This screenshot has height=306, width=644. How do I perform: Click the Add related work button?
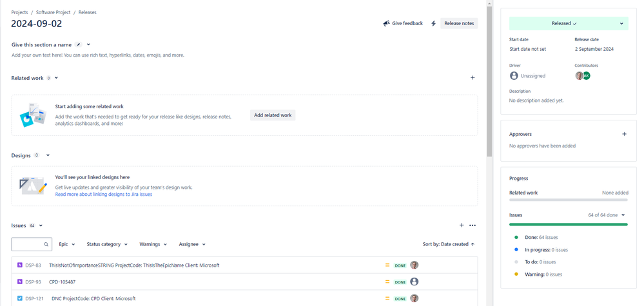tap(273, 115)
